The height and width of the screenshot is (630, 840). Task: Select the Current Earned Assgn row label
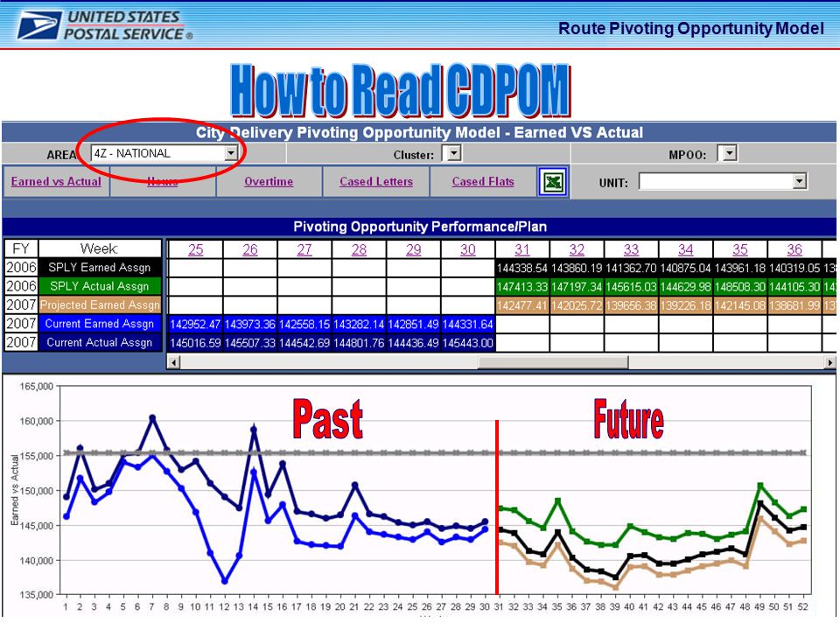tap(100, 324)
